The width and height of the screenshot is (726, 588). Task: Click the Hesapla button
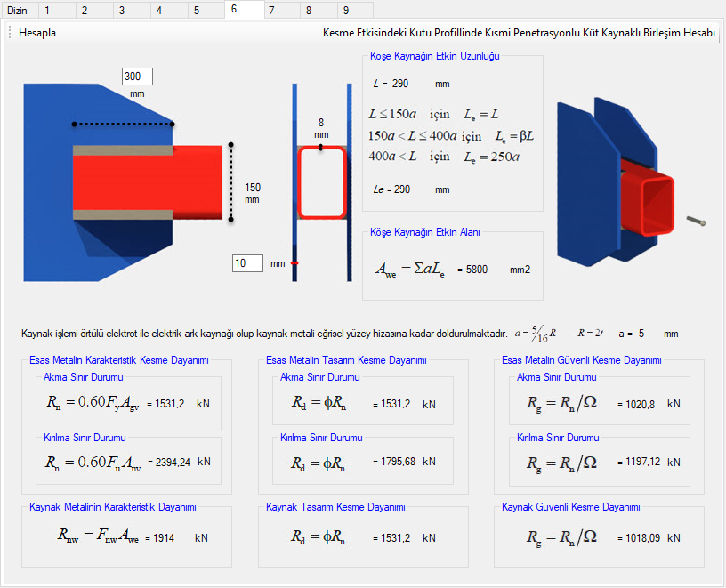click(x=37, y=33)
